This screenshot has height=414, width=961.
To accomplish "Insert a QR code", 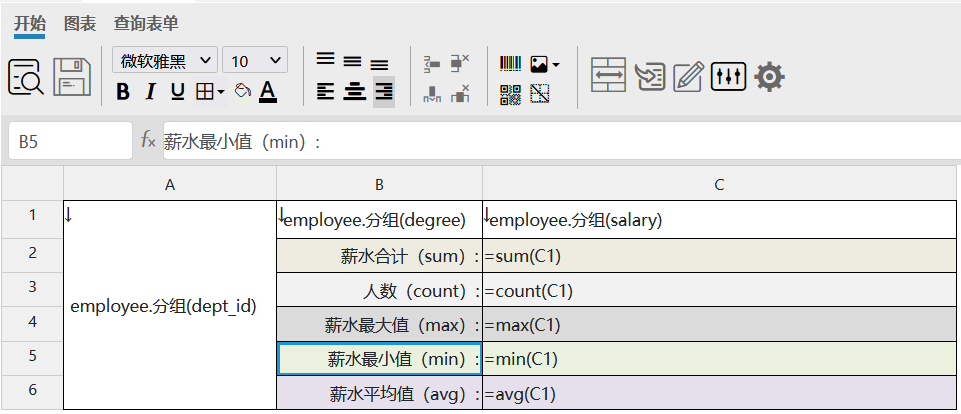I will pyautogui.click(x=511, y=94).
